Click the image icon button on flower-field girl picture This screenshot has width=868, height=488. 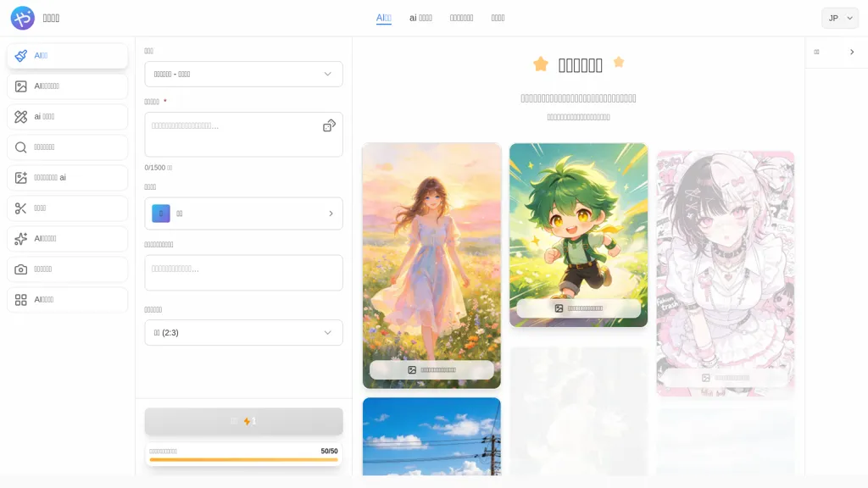pyautogui.click(x=431, y=369)
